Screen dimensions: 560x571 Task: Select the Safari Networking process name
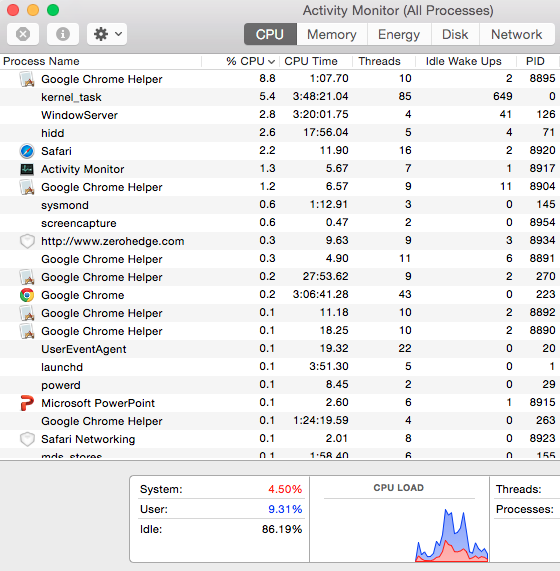coord(88,439)
